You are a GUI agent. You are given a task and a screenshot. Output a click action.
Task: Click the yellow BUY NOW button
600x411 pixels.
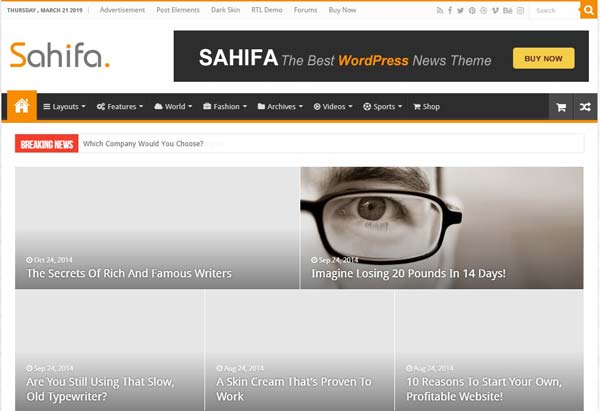pos(543,58)
